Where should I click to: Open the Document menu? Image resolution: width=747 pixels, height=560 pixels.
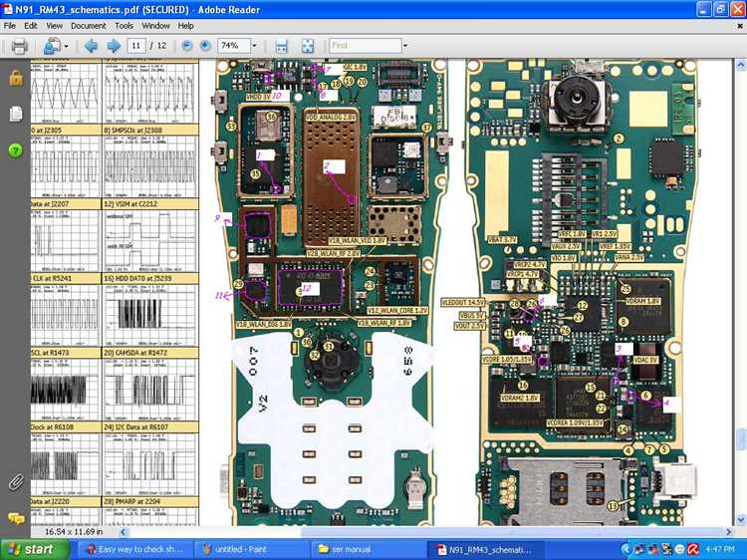pyautogui.click(x=88, y=26)
